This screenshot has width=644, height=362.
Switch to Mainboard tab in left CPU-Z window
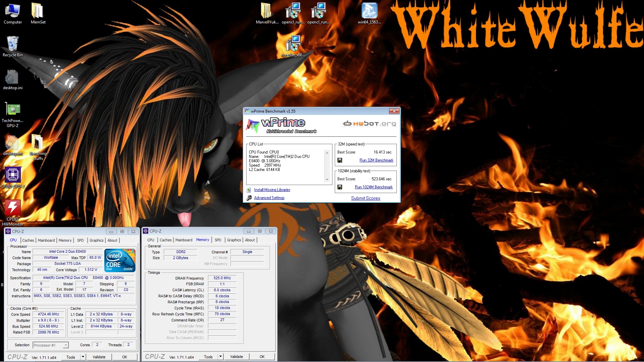(46, 240)
